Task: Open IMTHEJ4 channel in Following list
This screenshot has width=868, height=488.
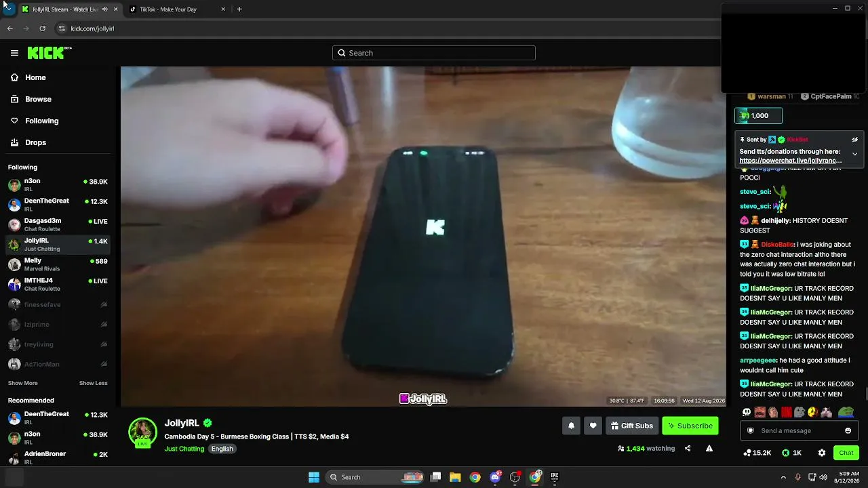Action: tap(58, 284)
